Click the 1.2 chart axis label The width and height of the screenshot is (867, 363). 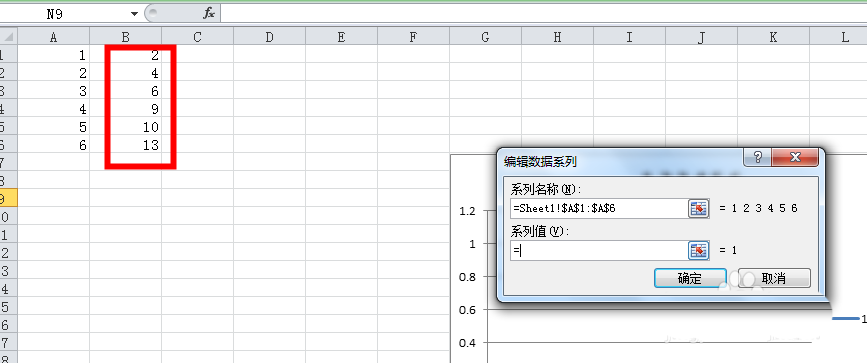(467, 210)
